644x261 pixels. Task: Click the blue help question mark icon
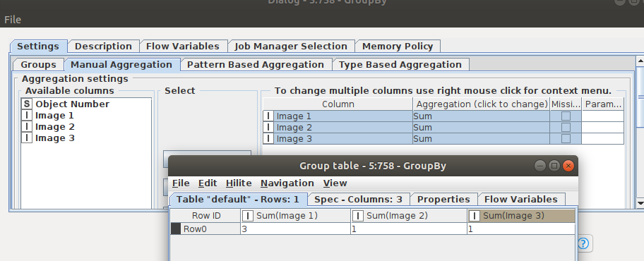[583, 244]
